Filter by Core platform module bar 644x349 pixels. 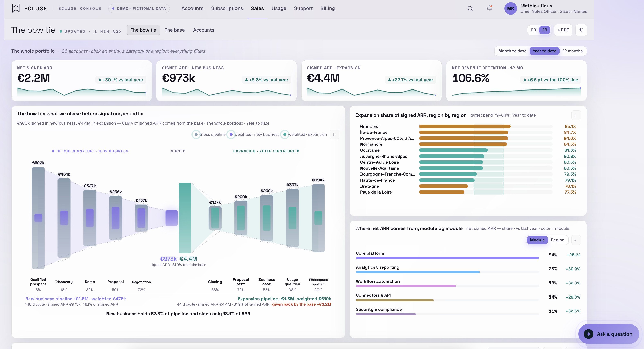point(447,258)
